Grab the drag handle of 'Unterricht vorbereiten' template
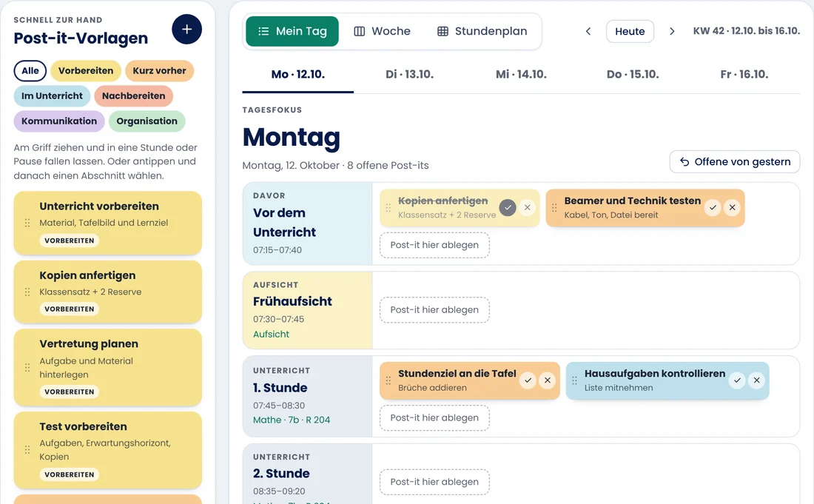The width and height of the screenshot is (814, 504). click(x=27, y=223)
